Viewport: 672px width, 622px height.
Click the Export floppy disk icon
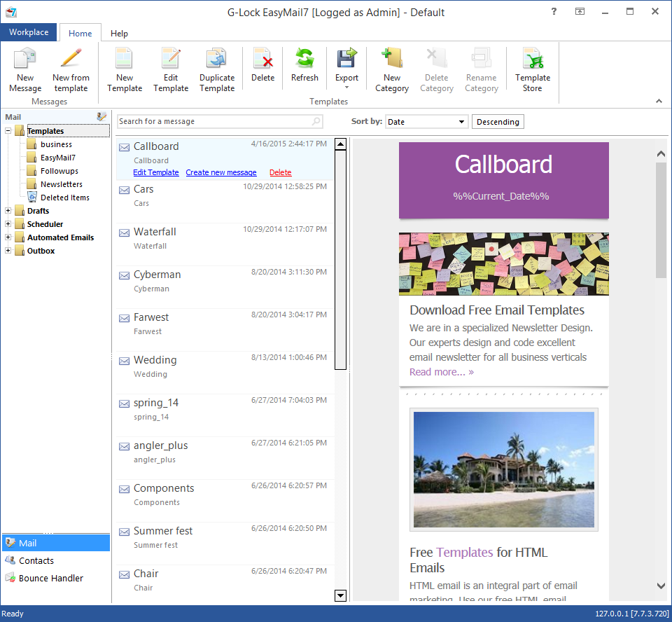point(346,58)
